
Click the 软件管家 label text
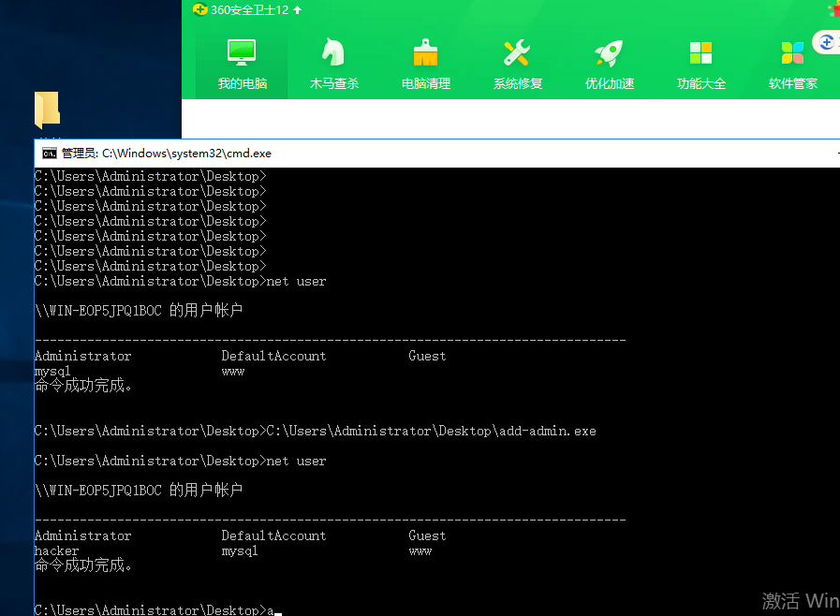coord(793,83)
